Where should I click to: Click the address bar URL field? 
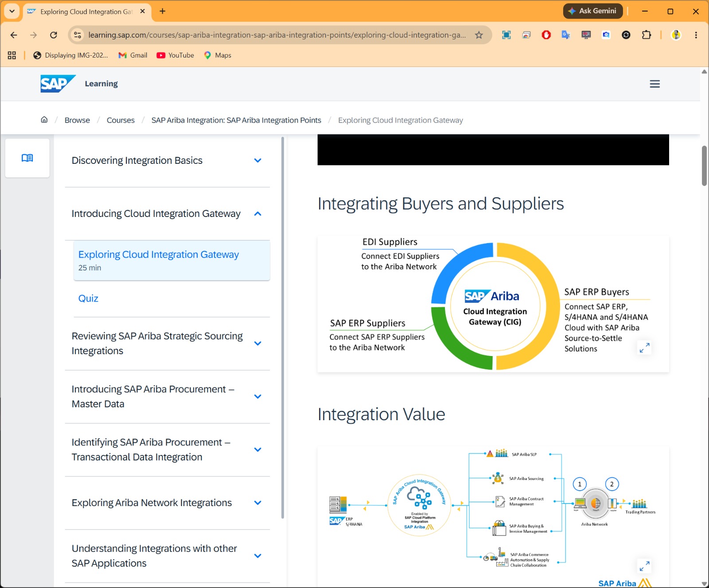tap(277, 35)
